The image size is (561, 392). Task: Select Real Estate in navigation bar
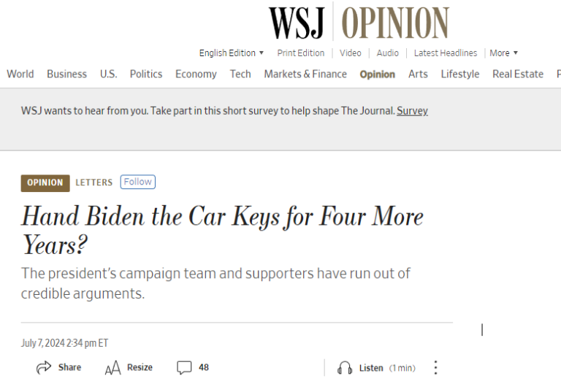[518, 74]
